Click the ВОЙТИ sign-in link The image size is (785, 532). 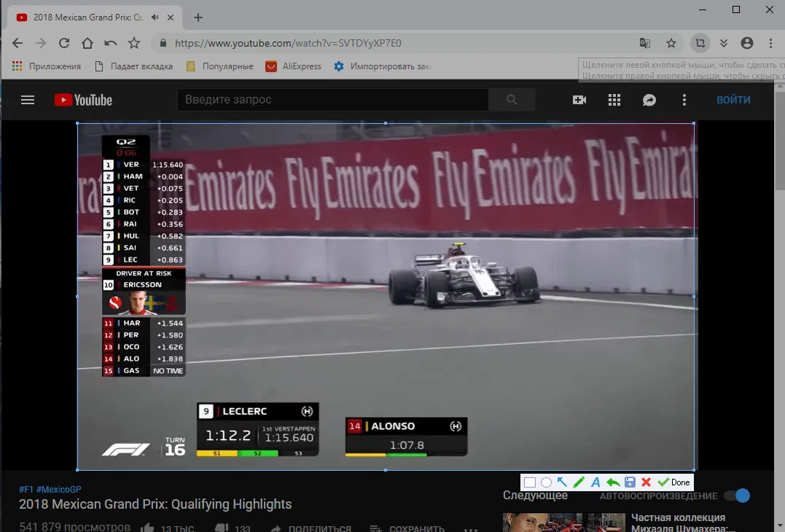click(x=733, y=100)
